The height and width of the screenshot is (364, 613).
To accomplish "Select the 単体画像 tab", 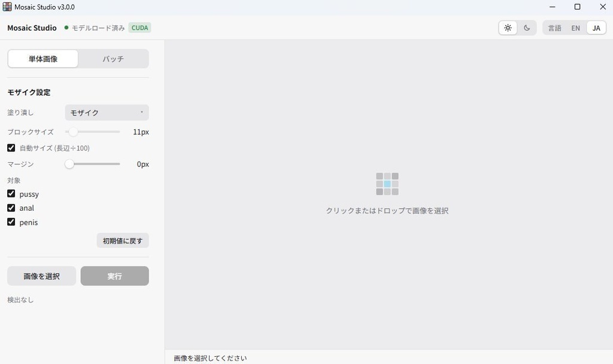I will tap(43, 59).
